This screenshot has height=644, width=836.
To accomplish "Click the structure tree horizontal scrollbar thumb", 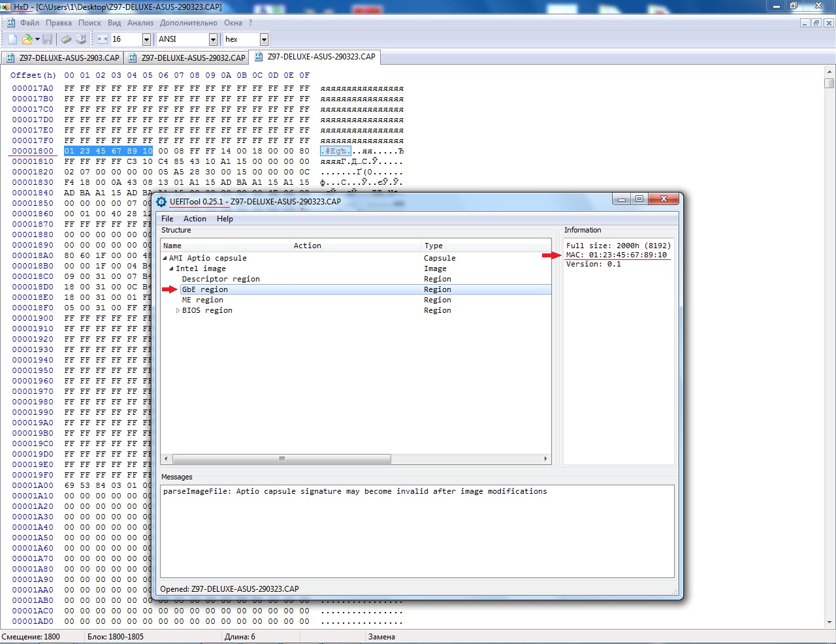I will click(281, 459).
